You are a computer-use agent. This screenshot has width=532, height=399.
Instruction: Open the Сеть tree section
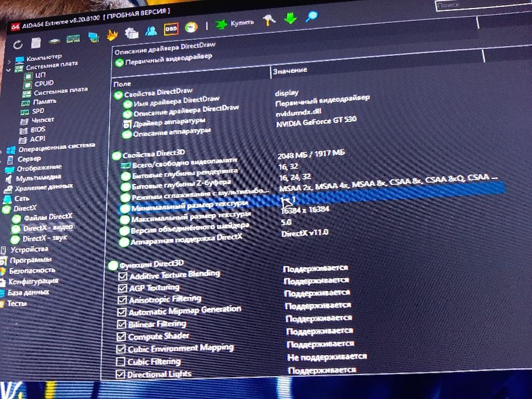[x=22, y=198]
